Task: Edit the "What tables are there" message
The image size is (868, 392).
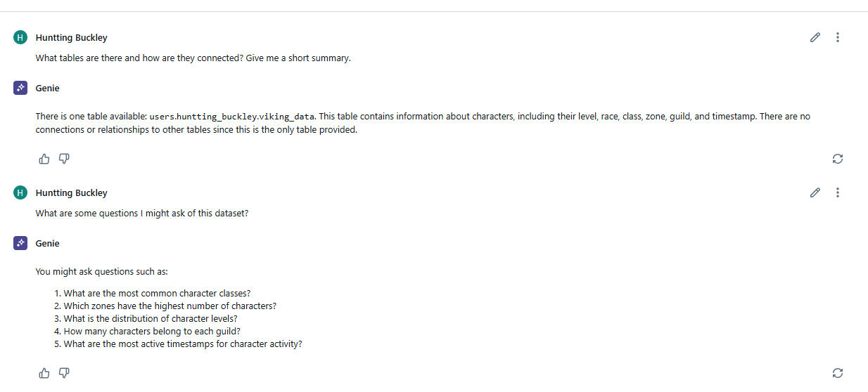Action: pyautogui.click(x=815, y=37)
